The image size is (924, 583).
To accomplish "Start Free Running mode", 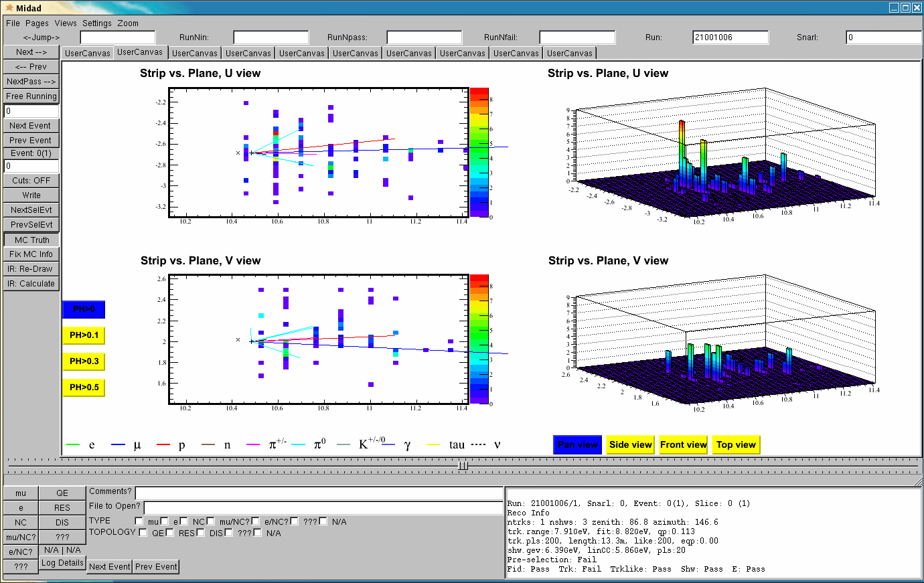I will coord(31,96).
